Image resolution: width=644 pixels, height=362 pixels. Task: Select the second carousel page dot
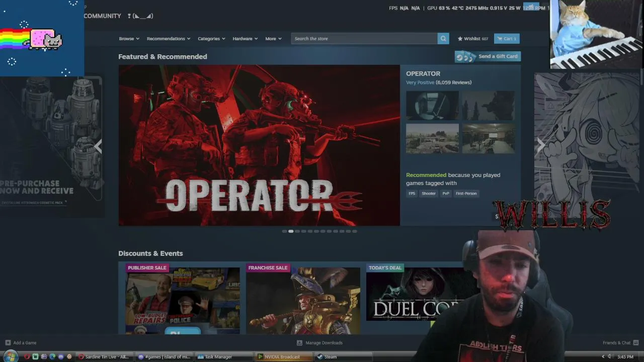pyautogui.click(x=291, y=231)
